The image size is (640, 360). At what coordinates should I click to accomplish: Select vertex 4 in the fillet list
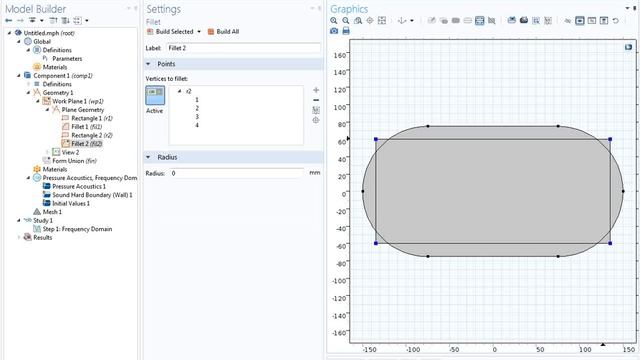point(197,125)
